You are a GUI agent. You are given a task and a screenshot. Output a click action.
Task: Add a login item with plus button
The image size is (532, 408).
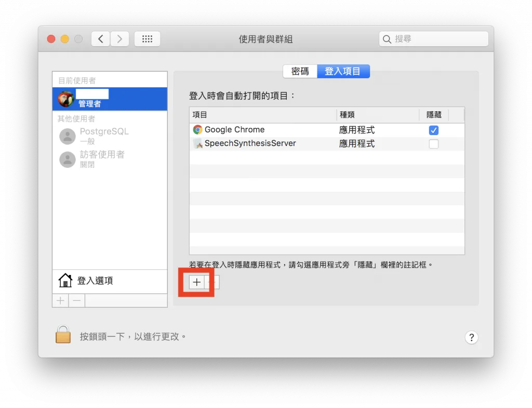pos(196,282)
